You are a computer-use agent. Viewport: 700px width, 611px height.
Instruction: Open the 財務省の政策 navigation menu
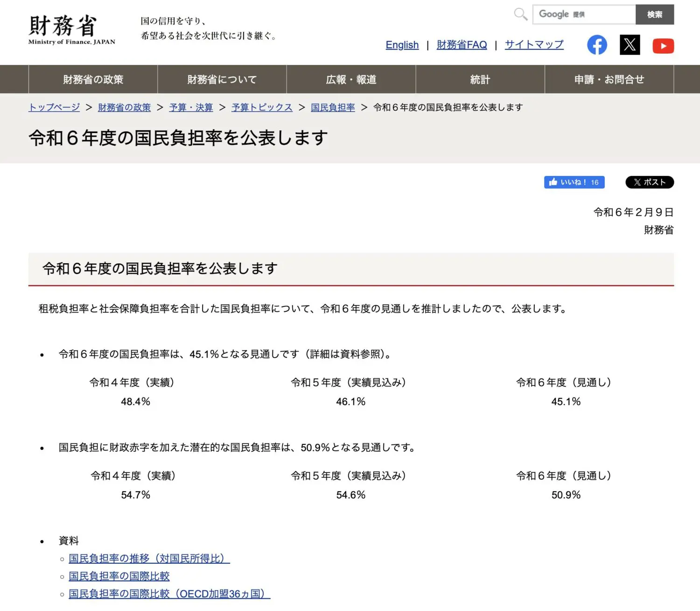tap(93, 79)
